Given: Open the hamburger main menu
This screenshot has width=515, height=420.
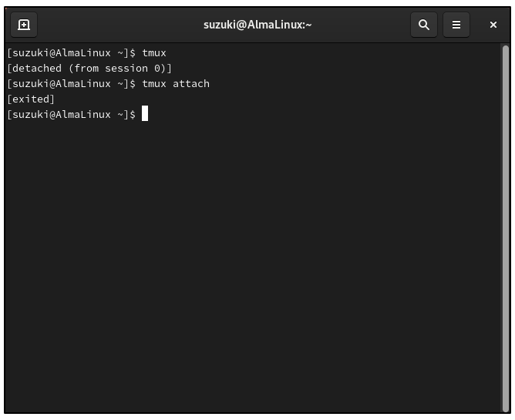Looking at the screenshot, I should coord(456,25).
